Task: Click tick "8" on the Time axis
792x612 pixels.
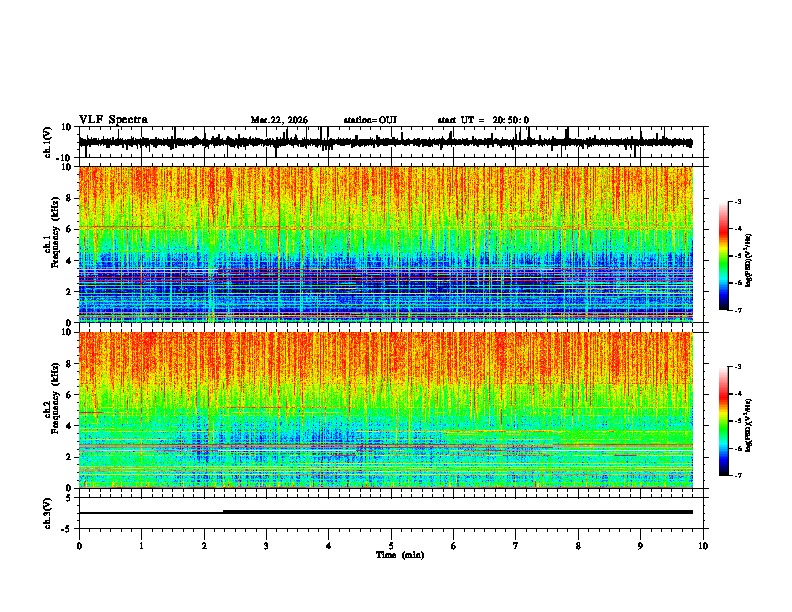Action: coord(578,545)
